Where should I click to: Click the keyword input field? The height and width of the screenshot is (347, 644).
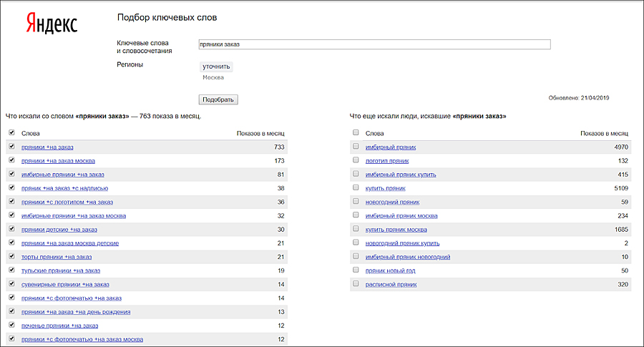click(x=374, y=44)
